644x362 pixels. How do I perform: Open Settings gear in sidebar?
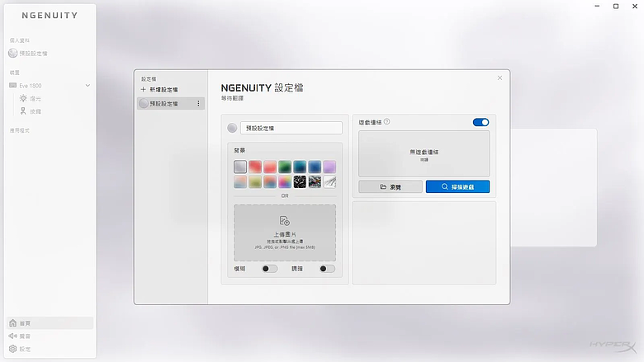(20, 349)
